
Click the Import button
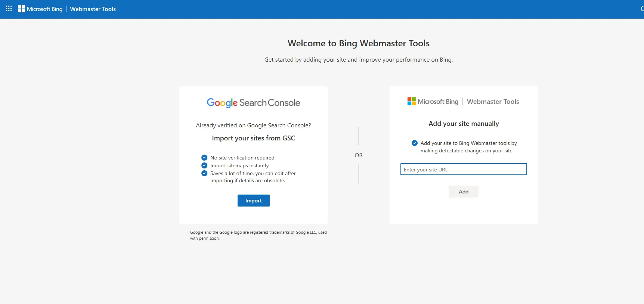(x=254, y=201)
